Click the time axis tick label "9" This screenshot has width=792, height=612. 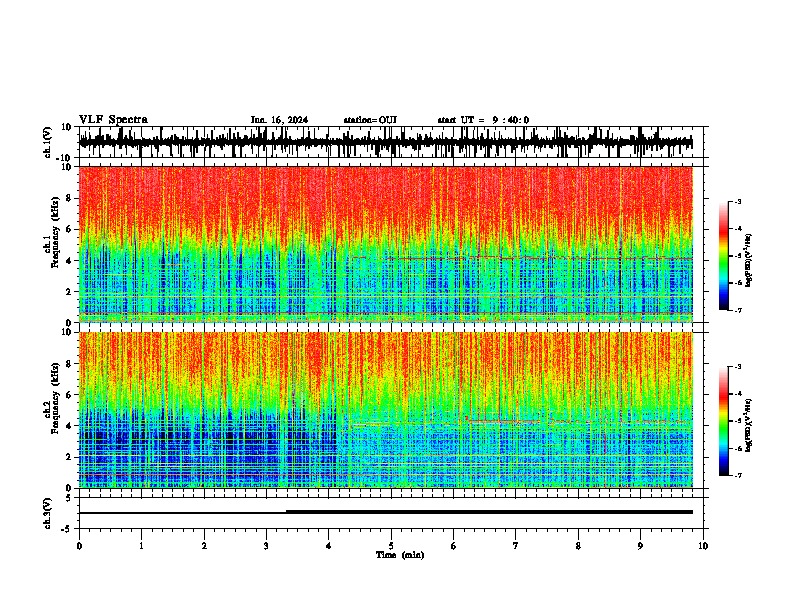(x=640, y=546)
